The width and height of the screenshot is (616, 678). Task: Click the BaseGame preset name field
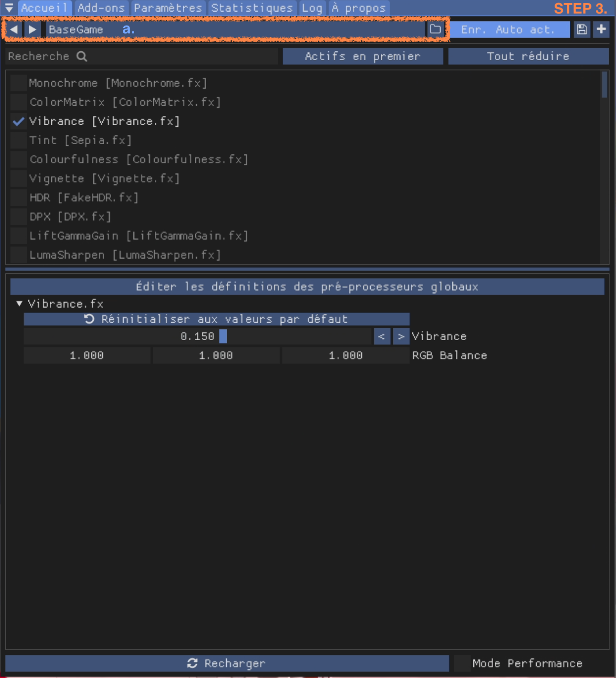[x=235, y=29]
